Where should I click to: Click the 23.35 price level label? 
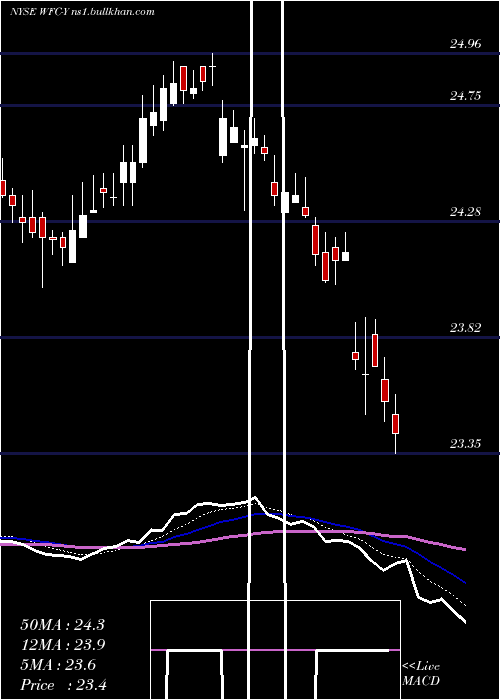point(466,444)
